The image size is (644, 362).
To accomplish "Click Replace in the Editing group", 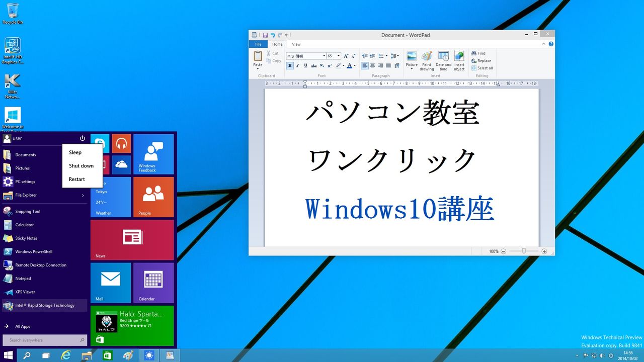I will coord(481,60).
